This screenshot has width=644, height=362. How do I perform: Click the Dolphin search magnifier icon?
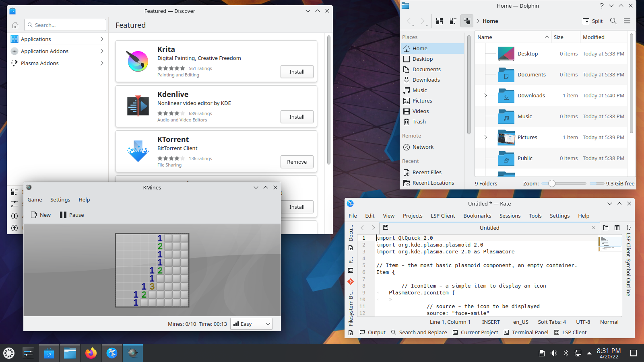point(613,21)
